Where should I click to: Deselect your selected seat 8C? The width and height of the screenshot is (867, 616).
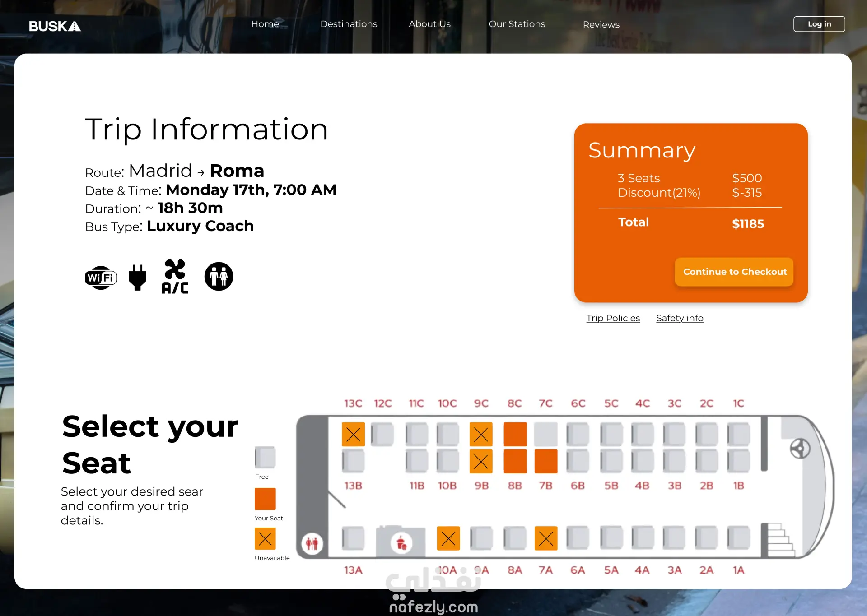point(515,434)
